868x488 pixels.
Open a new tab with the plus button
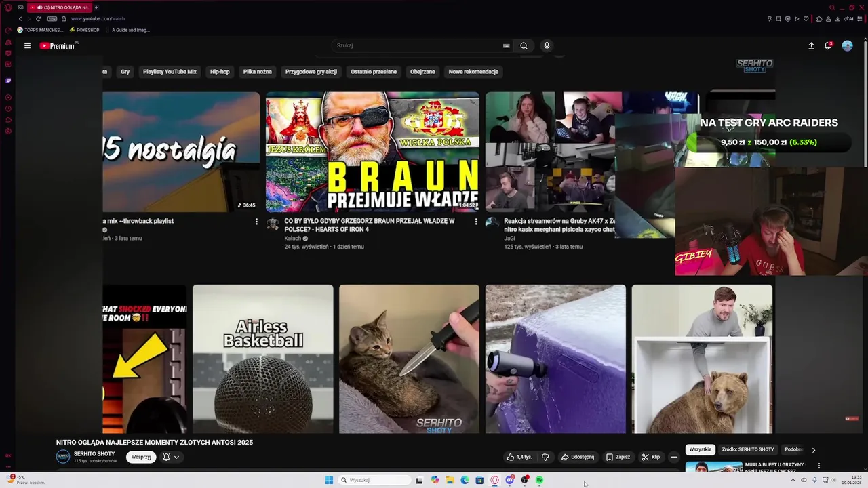point(96,7)
